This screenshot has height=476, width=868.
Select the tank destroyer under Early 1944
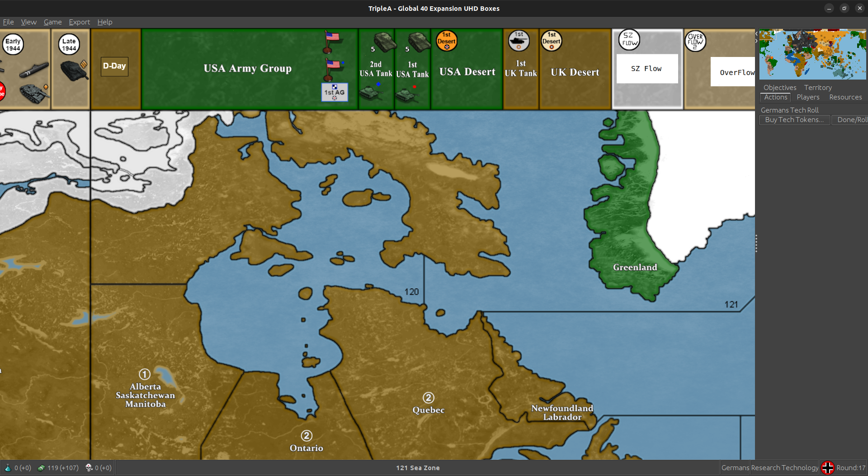(34, 93)
